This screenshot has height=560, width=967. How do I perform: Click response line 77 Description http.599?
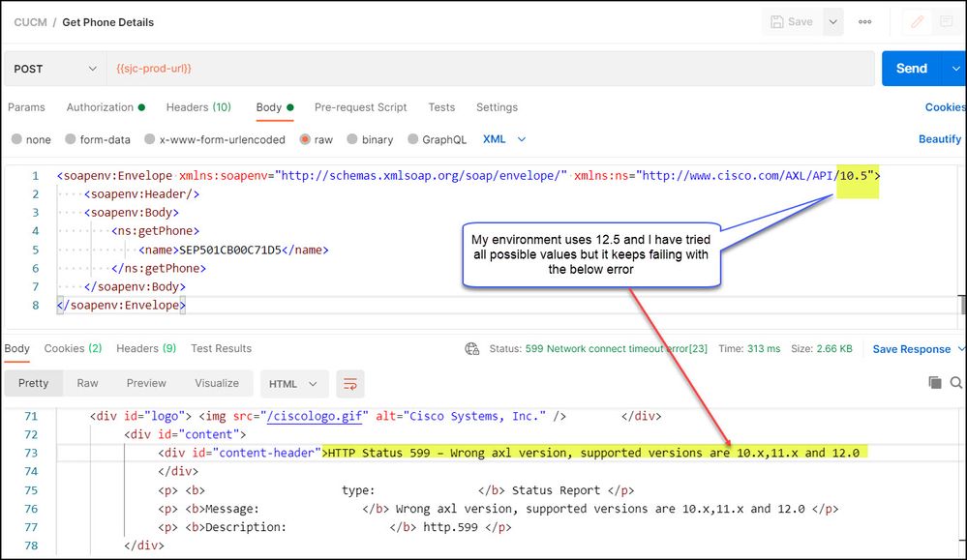334,527
